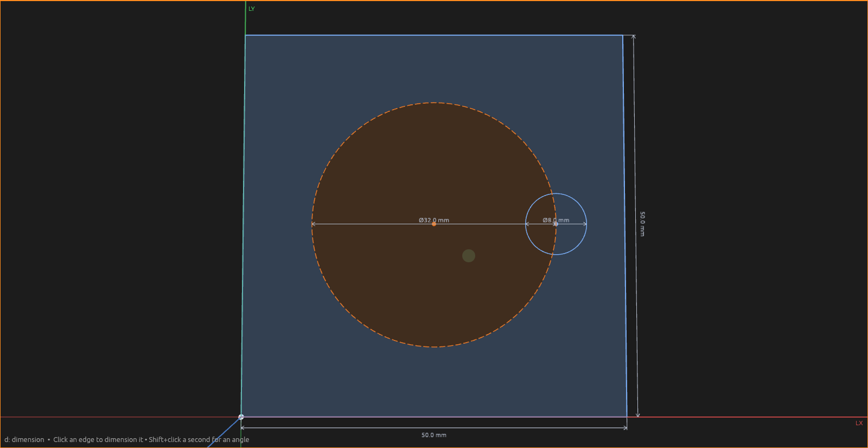
Task: Click the LX axis label
Action: click(x=859, y=423)
